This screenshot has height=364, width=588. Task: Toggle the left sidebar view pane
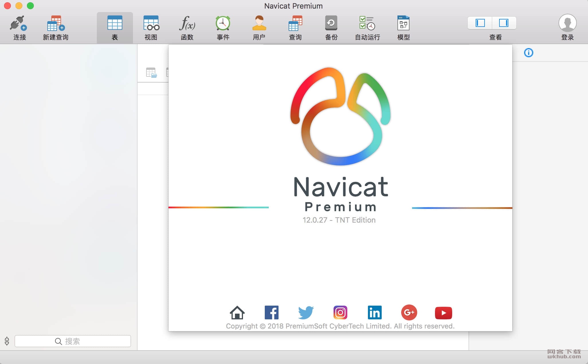coord(480,23)
